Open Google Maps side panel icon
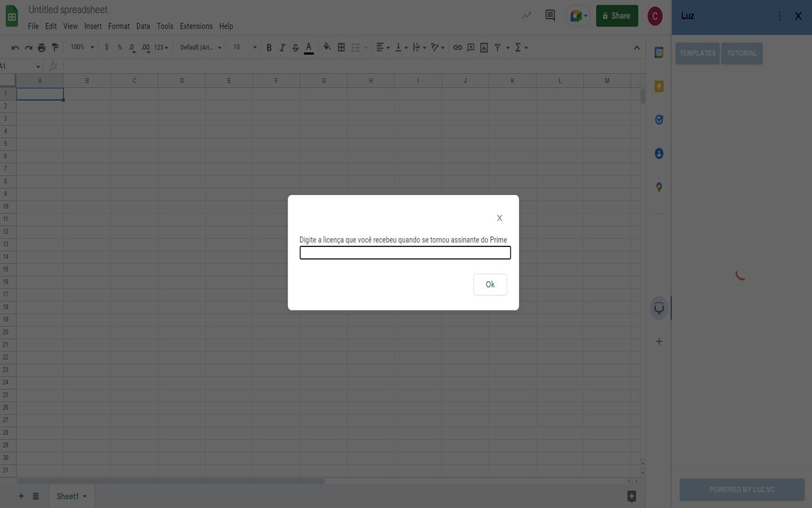812x508 pixels. click(659, 187)
